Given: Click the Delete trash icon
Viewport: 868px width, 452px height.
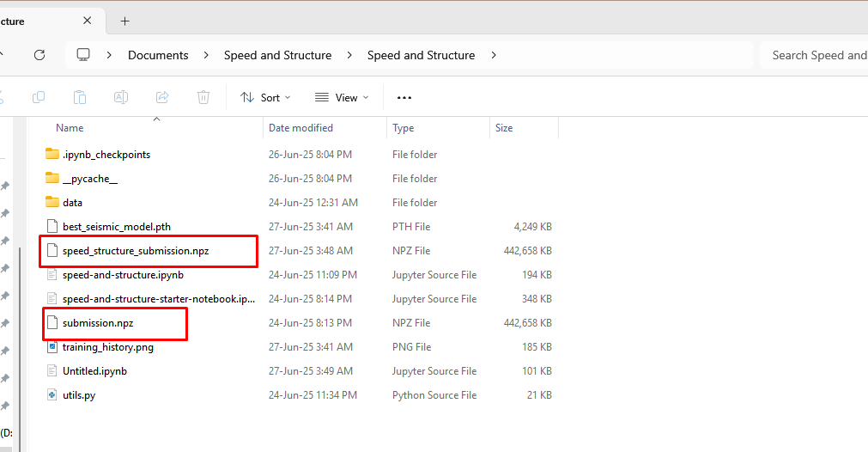Looking at the screenshot, I should click(x=203, y=97).
